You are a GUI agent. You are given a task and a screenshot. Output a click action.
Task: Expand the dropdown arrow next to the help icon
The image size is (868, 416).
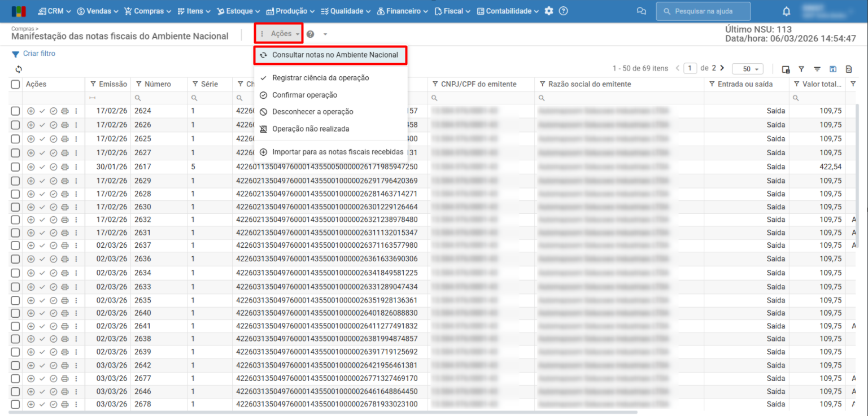tap(325, 34)
